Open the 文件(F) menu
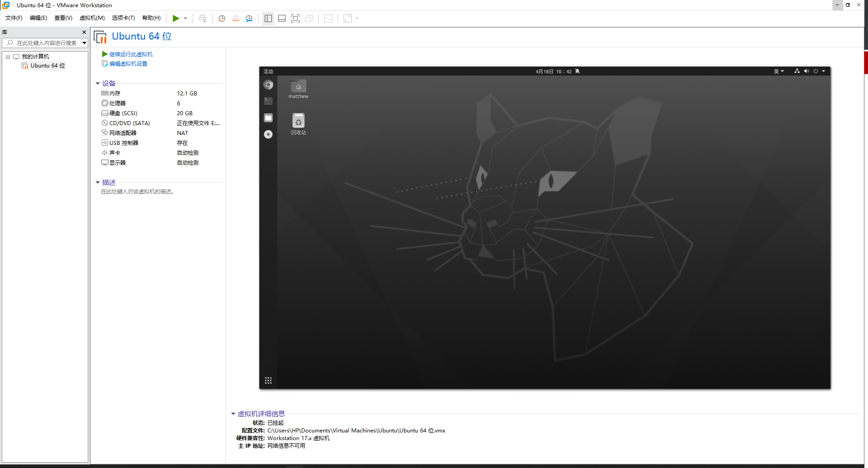Screen dimensions: 868x468 (x=14, y=18)
